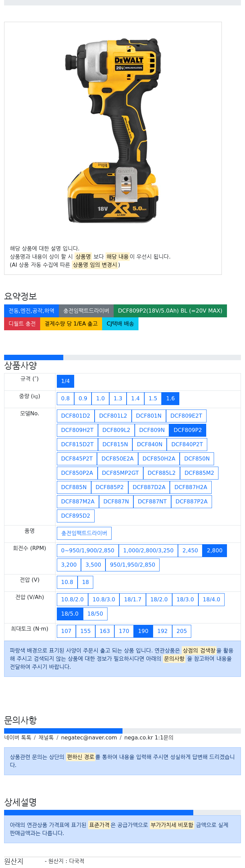Choose max torque 205
The height and width of the screenshot is (868, 245).
(x=181, y=631)
